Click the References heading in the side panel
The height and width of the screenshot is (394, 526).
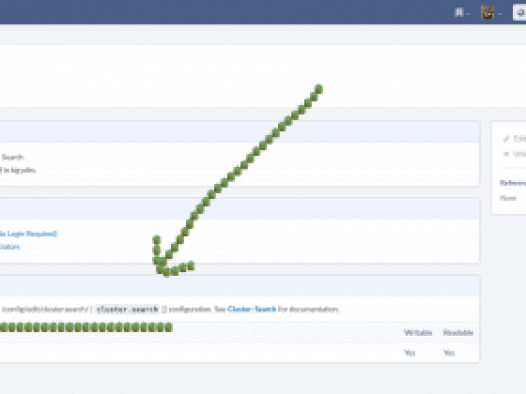(x=513, y=183)
